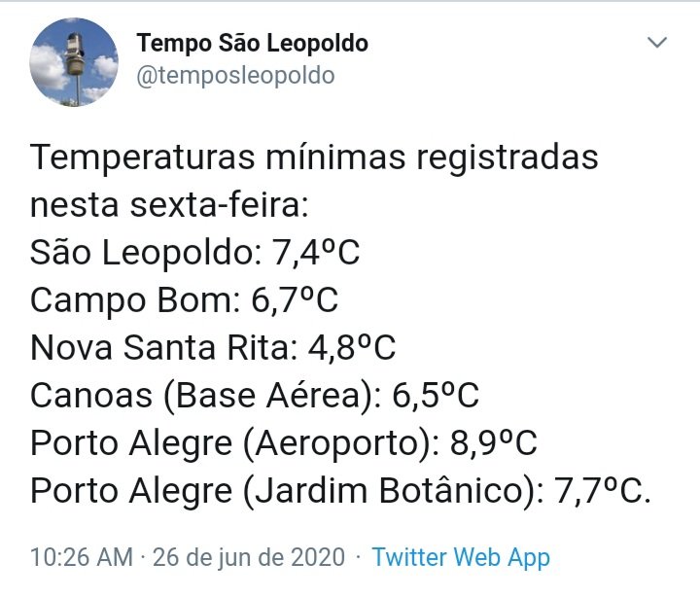Viewport: 700px width, 597px height.
Task: Click the Canoas (Base Aérea) text
Action: pyautogui.click(x=201, y=396)
